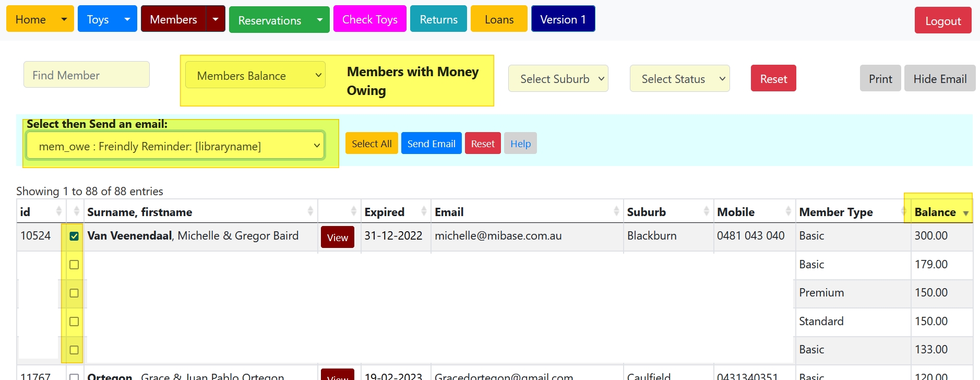Sort by Expired column arrows
Image resolution: width=980 pixels, height=380 pixels.
tap(423, 211)
